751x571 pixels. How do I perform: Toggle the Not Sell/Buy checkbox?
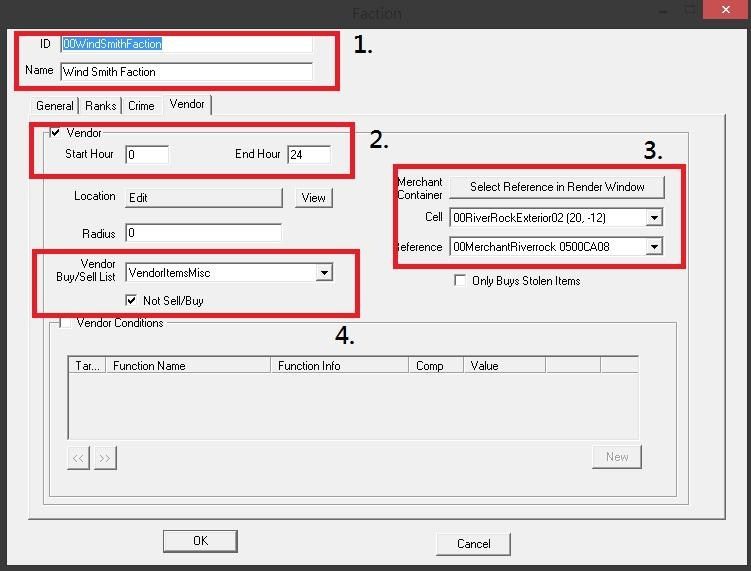click(x=131, y=300)
